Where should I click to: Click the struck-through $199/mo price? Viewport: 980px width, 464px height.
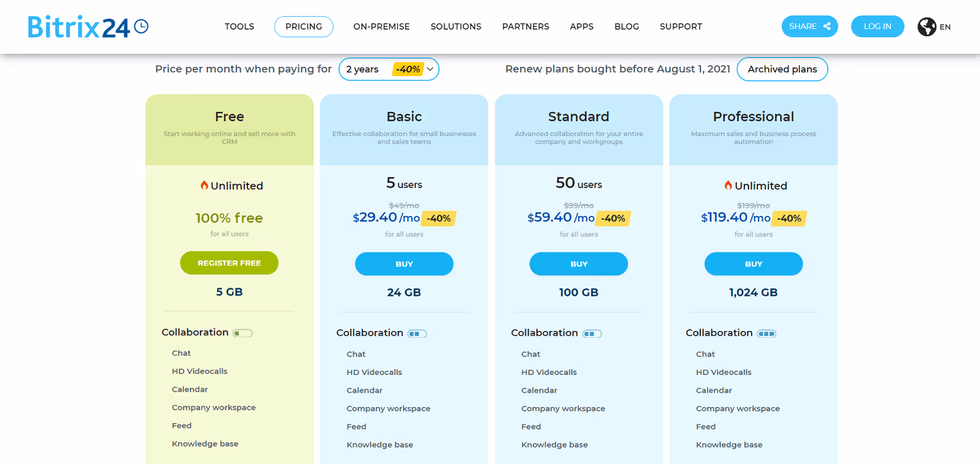754,205
